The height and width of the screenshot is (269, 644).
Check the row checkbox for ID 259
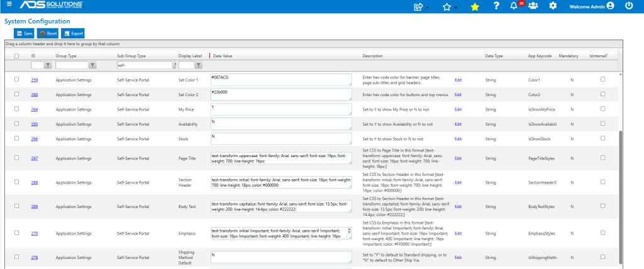pyautogui.click(x=17, y=79)
